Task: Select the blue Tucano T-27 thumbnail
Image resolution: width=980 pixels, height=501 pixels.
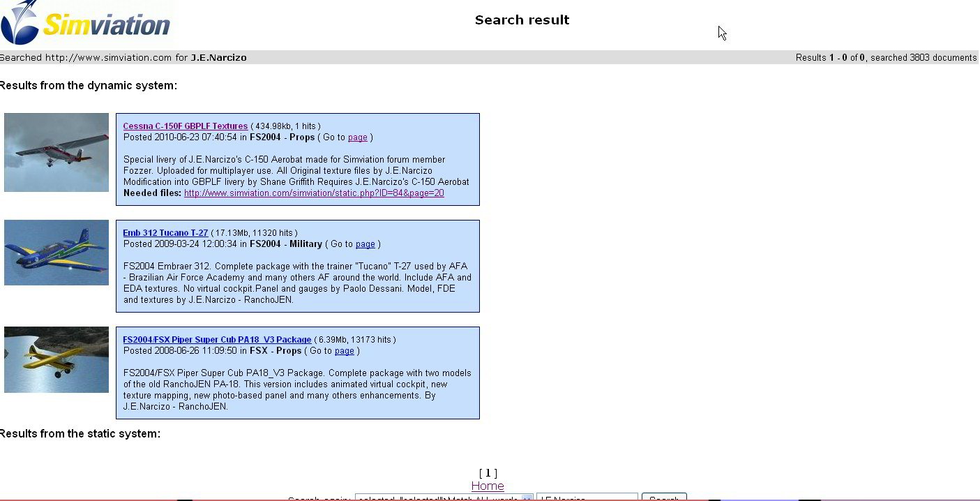Action: click(x=56, y=253)
